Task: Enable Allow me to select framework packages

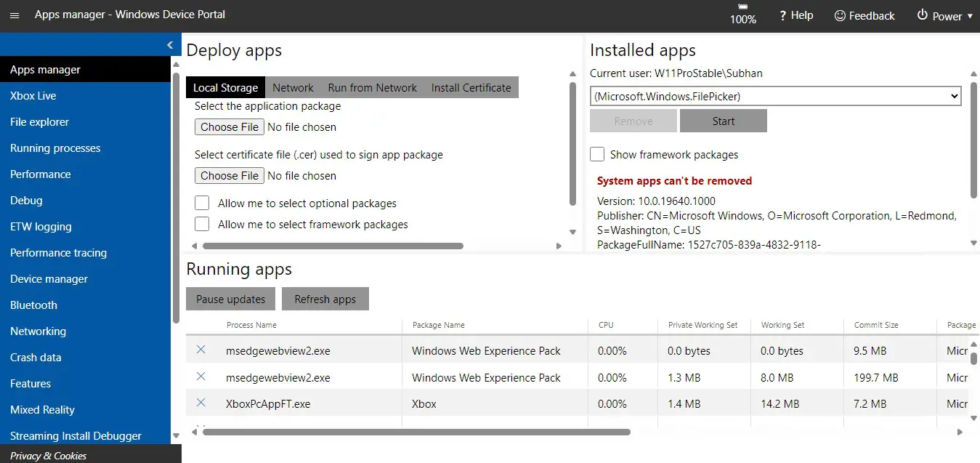Action: pos(202,224)
